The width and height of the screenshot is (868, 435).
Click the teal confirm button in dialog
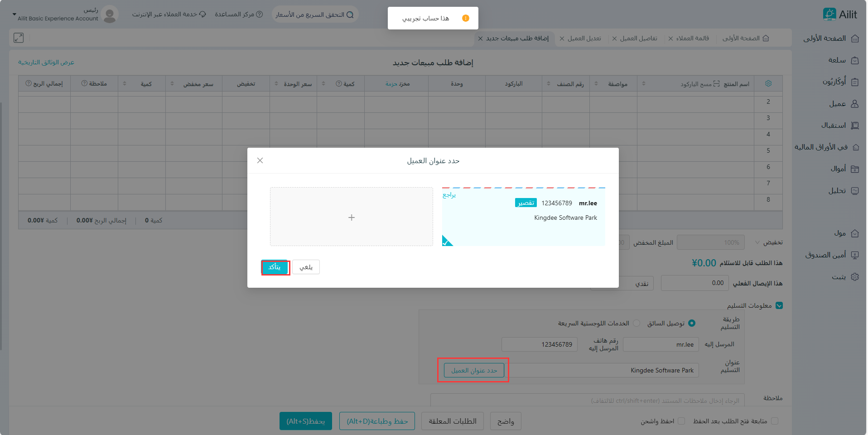coord(275,267)
